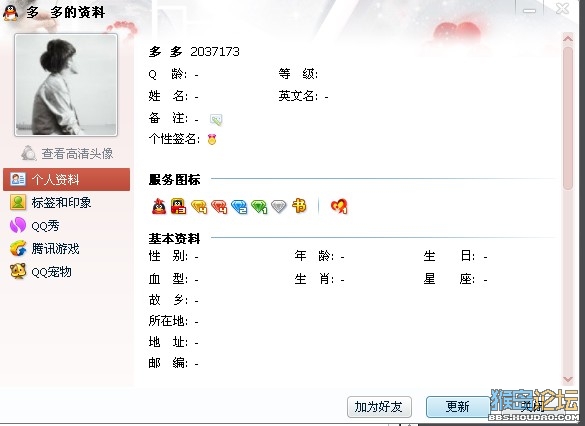Edit remark using the pencil icon
Image resolution: width=585 pixels, height=426 pixels.
click(x=216, y=119)
